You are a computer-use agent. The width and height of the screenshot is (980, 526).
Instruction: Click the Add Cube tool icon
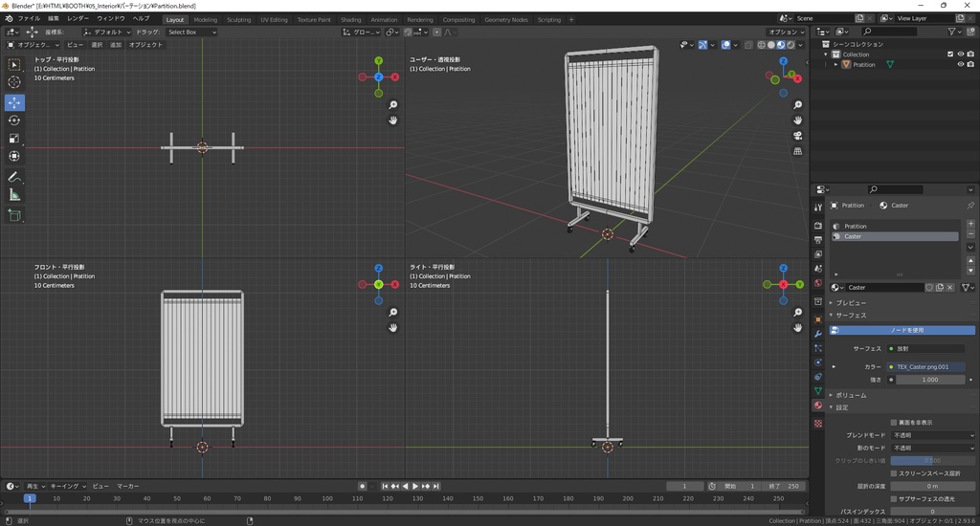pyautogui.click(x=14, y=215)
